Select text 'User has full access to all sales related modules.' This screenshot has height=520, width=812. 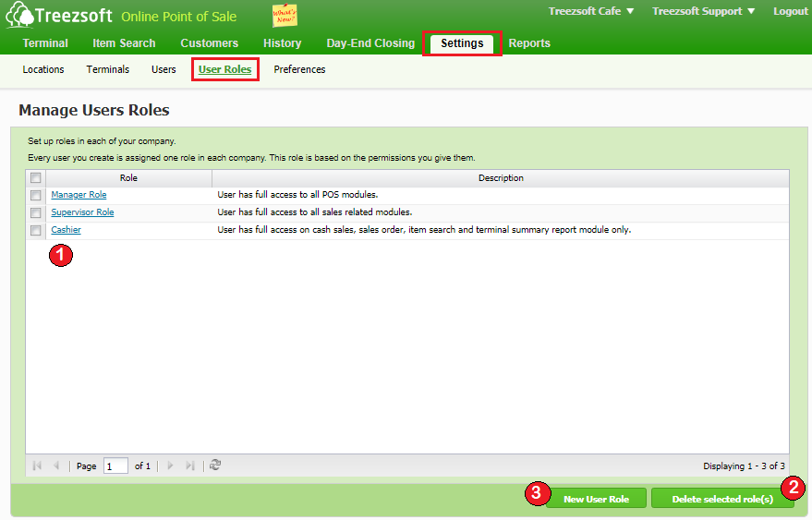coord(314,212)
